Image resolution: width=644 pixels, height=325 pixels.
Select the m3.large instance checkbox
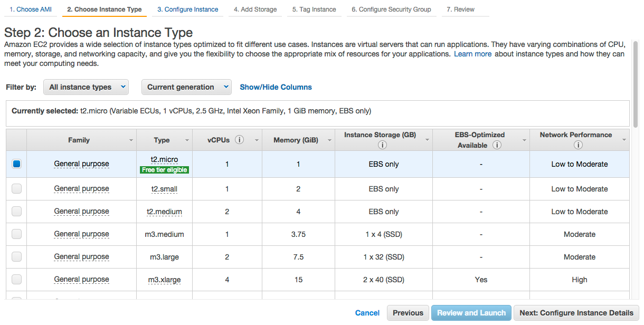tap(16, 256)
